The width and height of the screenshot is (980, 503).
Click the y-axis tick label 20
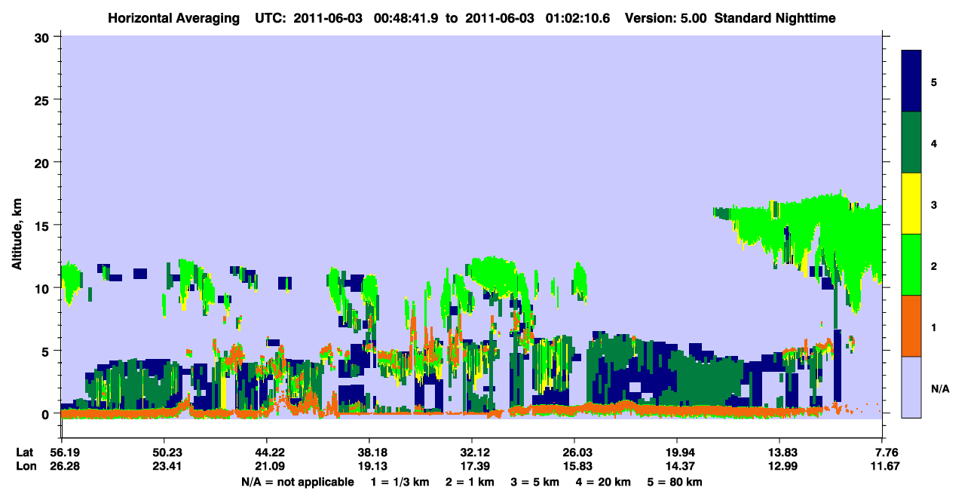pyautogui.click(x=44, y=162)
